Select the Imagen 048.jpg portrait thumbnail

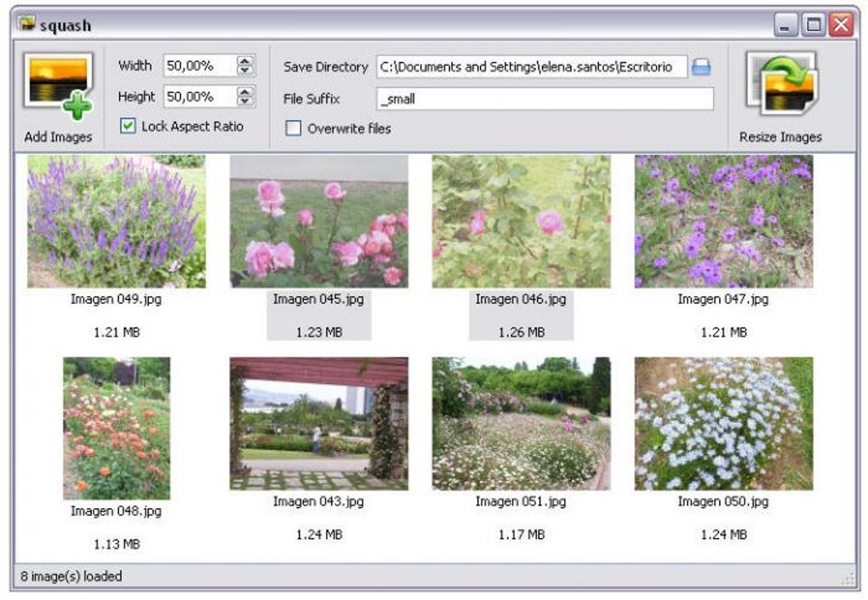(117, 428)
